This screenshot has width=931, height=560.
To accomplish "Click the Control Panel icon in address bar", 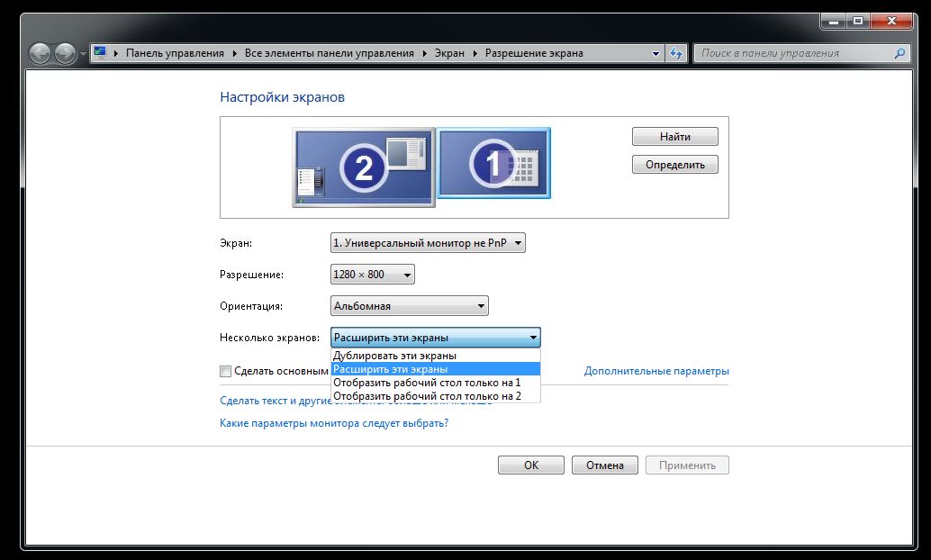I will [x=100, y=53].
